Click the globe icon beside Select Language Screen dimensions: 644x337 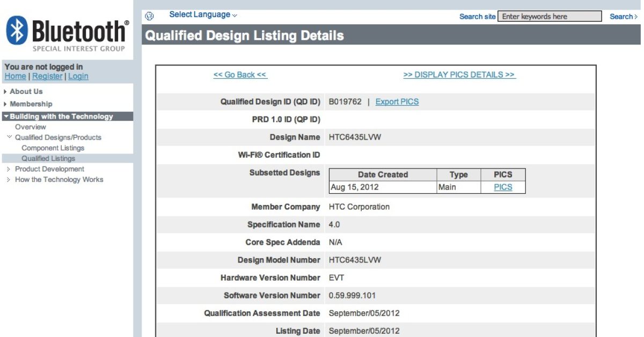(150, 16)
